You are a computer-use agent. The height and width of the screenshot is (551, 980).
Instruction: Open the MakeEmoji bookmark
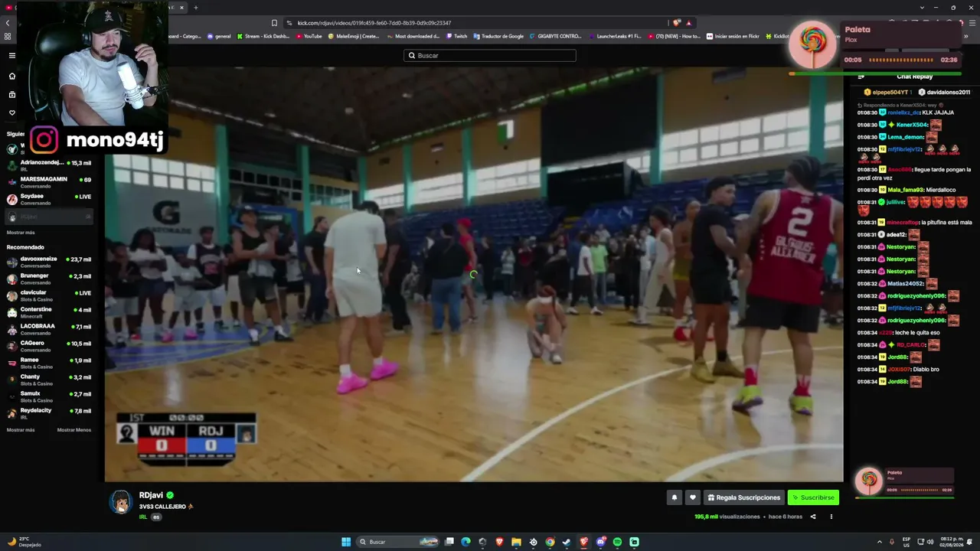click(354, 36)
